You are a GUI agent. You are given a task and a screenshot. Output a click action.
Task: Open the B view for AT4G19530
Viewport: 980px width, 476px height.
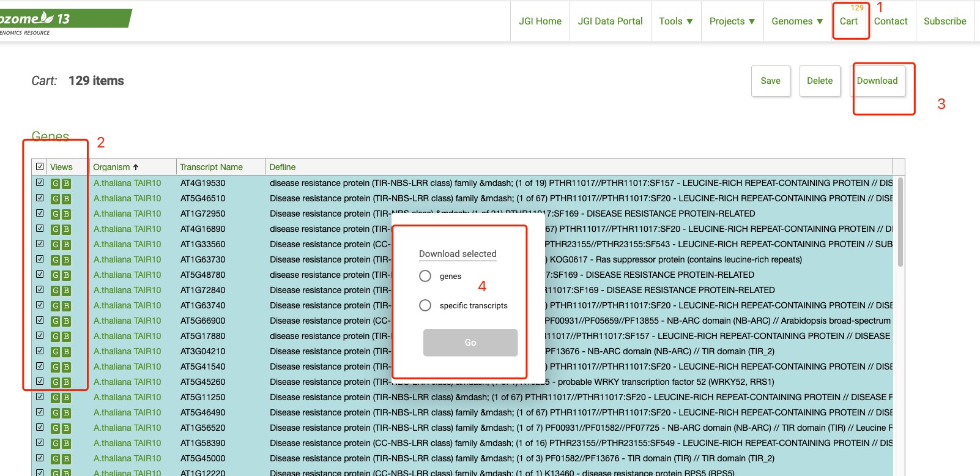[66, 184]
